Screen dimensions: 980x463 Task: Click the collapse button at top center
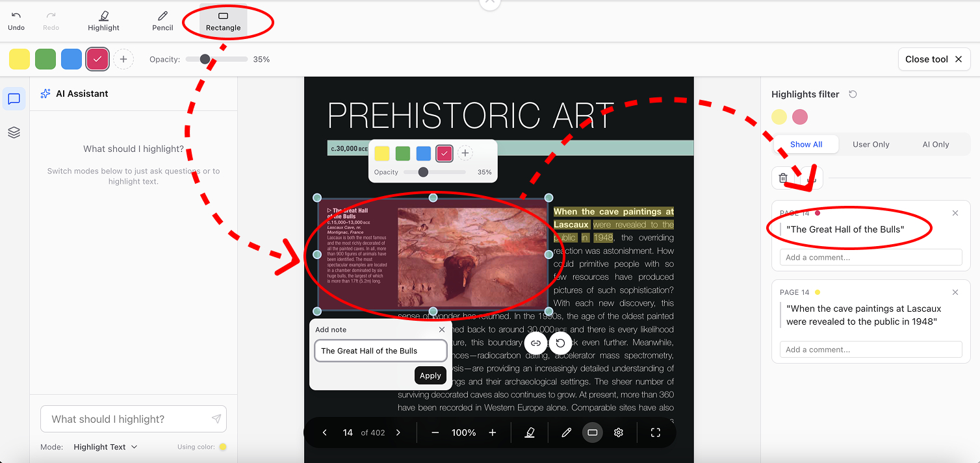490,2
